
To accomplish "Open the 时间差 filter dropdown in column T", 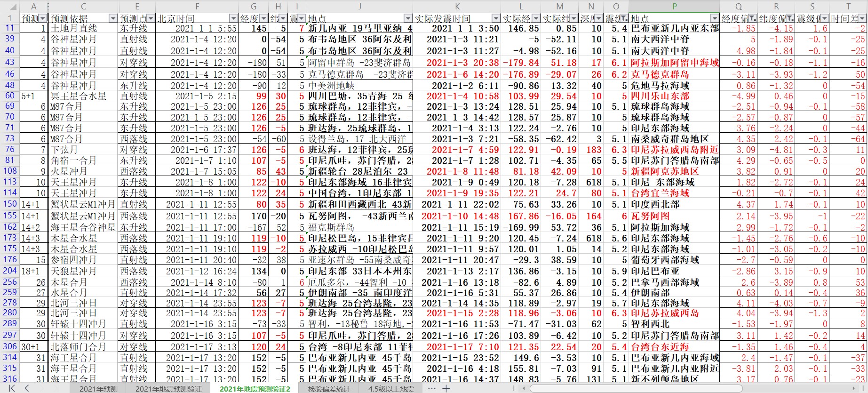I will click(x=862, y=18).
